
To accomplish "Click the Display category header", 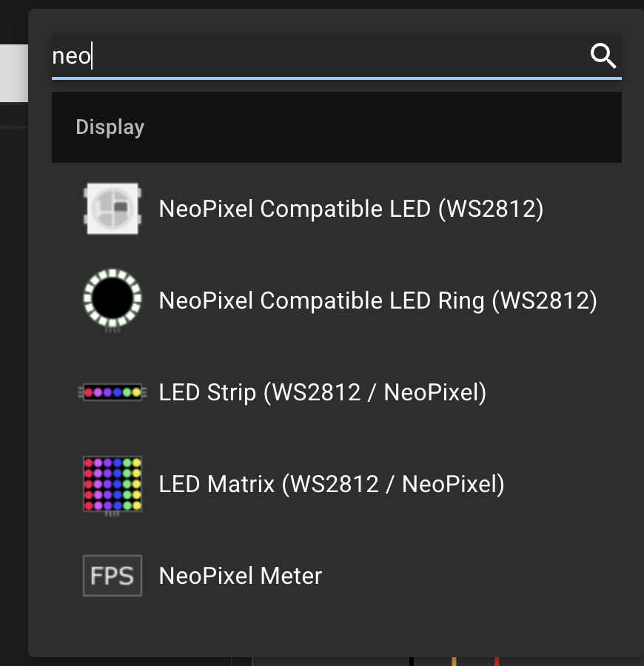I will 337,127.
